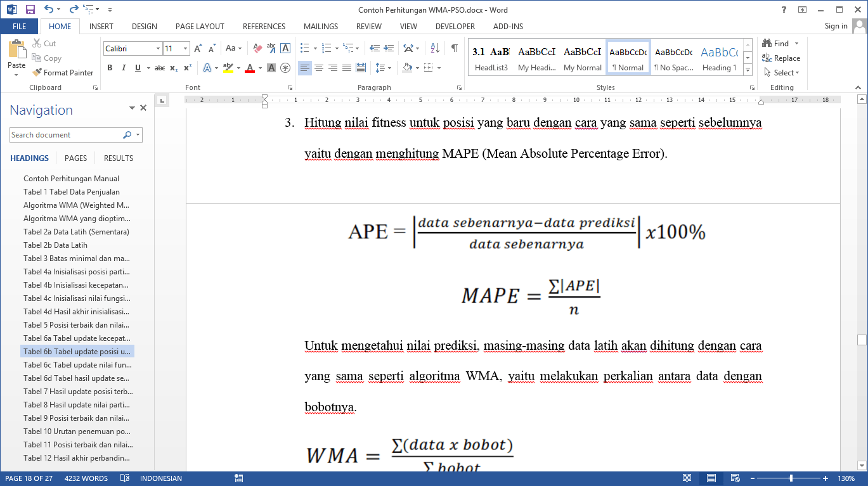Switch to PAGES tab in Navigation pane
The height and width of the screenshot is (486, 868).
tap(75, 158)
